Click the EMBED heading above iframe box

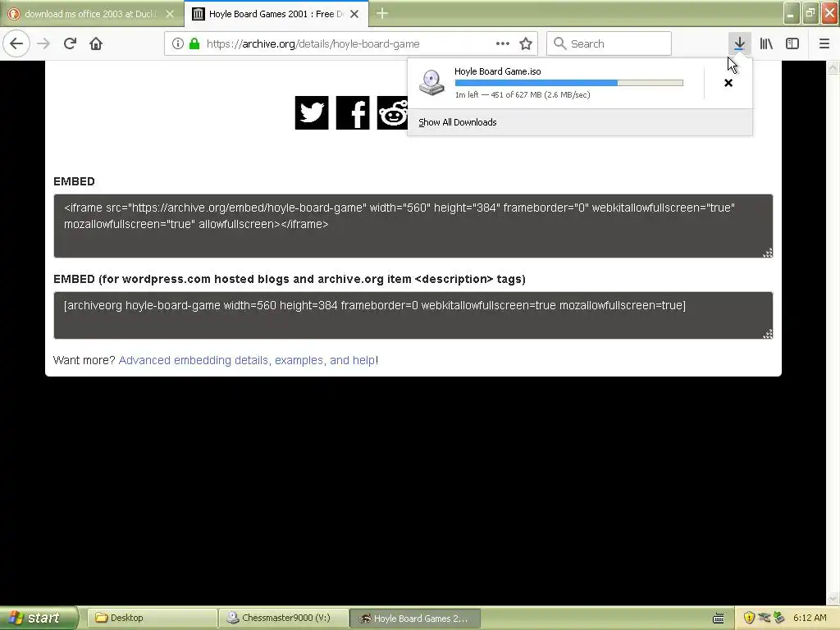[74, 181]
